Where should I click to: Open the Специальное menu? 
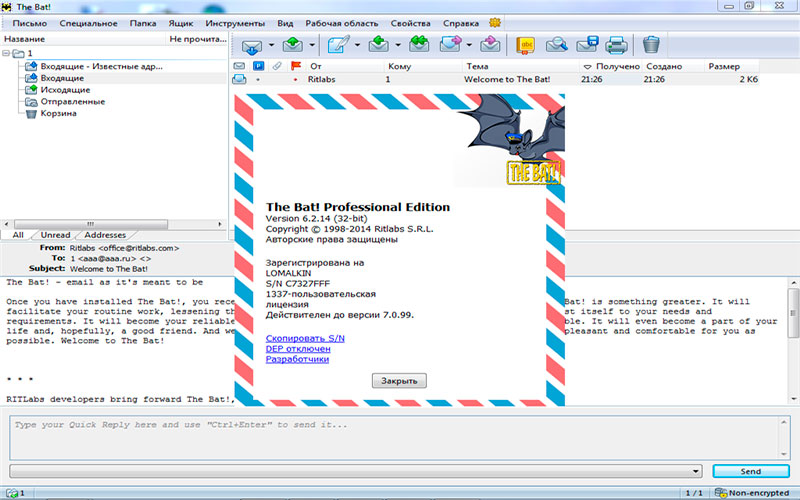[x=88, y=23]
